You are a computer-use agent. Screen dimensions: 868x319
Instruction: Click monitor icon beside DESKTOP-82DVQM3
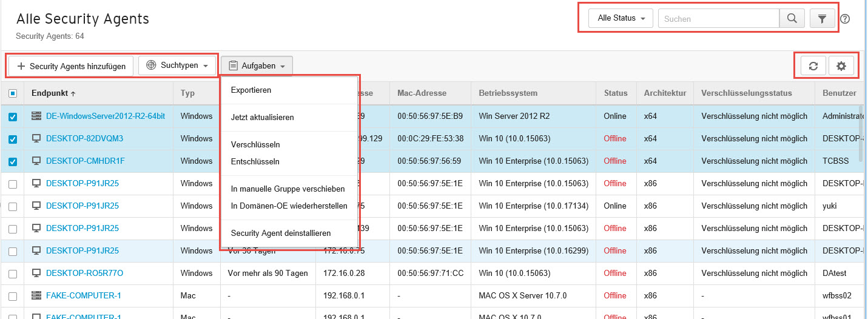pyautogui.click(x=36, y=138)
